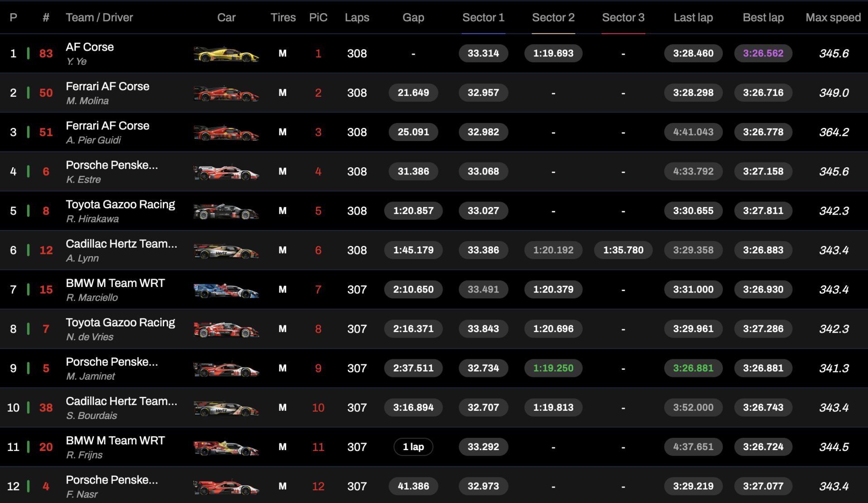This screenshot has width=868, height=503.
Task: Select the #6 Porsche Penske car image
Action: point(226,172)
